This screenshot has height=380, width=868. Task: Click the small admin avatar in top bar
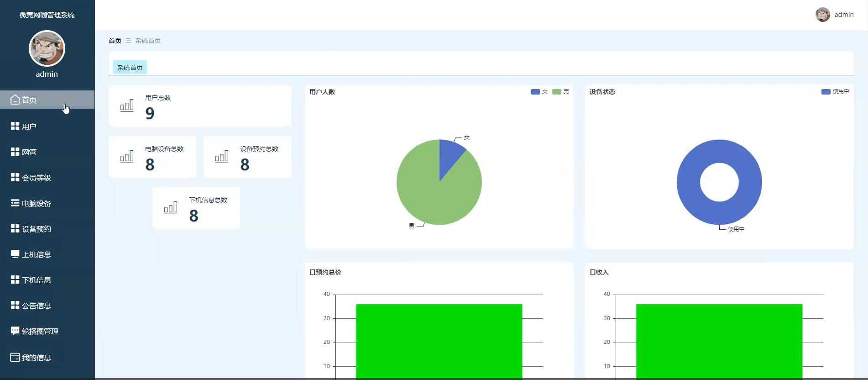pos(823,15)
